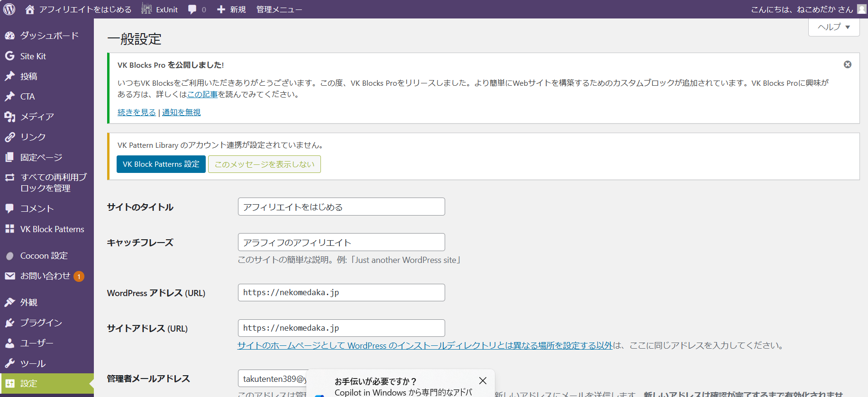Close the Copilot help popup
The width and height of the screenshot is (868, 397).
[483, 380]
